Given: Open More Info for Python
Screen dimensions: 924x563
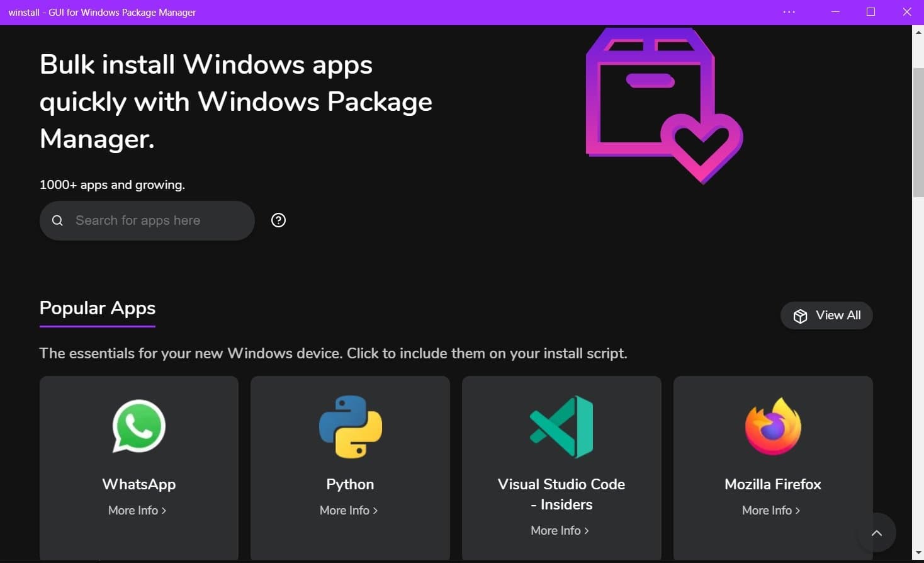Looking at the screenshot, I should click(x=349, y=510).
